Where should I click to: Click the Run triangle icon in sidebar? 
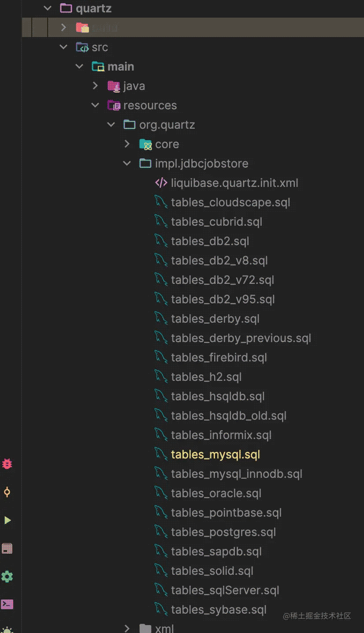click(7, 520)
